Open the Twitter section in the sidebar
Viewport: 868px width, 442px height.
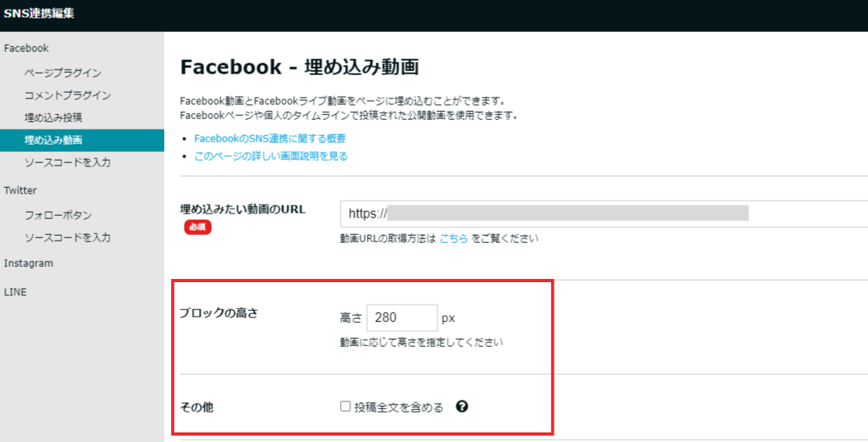click(20, 190)
